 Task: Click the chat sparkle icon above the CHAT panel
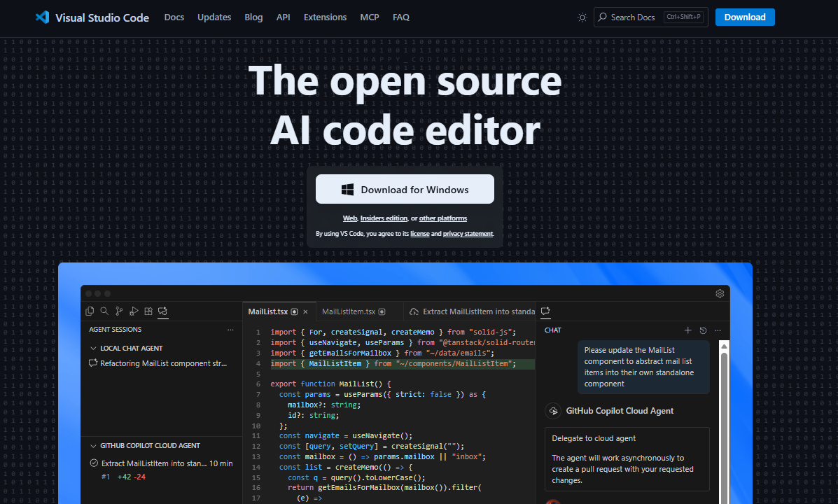coord(545,311)
